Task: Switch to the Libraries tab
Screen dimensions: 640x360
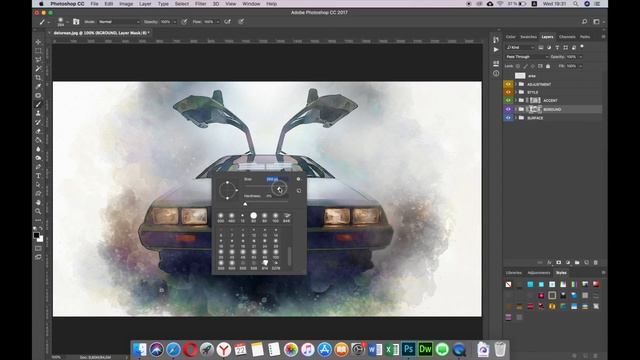Action: pyautogui.click(x=513, y=273)
